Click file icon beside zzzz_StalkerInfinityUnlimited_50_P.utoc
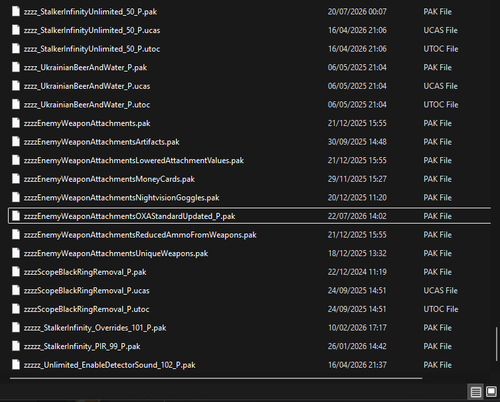The height and width of the screenshot is (402, 500). click(x=16, y=49)
